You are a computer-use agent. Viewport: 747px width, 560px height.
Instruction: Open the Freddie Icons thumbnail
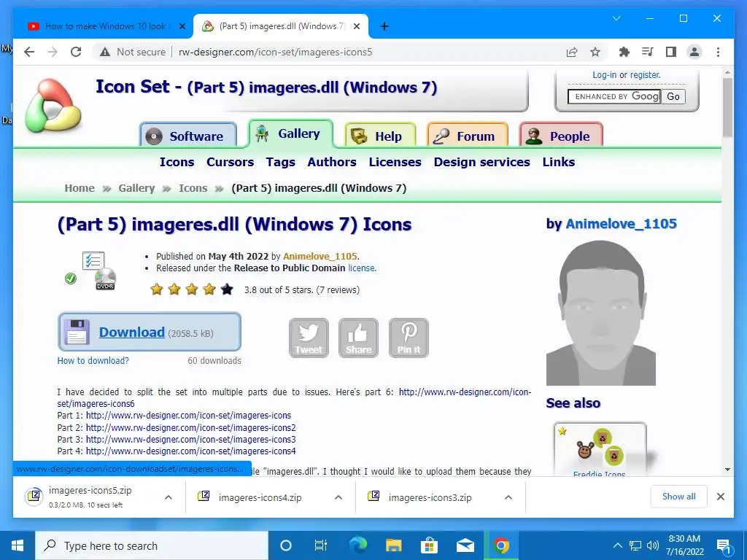[x=600, y=449]
